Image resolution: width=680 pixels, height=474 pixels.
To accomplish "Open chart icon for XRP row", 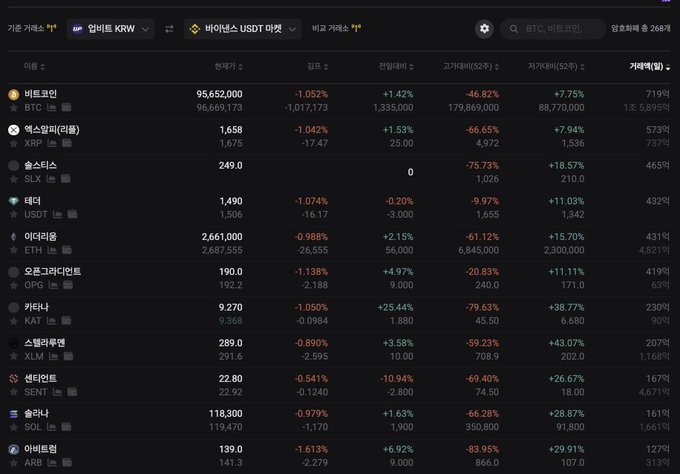I will [52, 143].
